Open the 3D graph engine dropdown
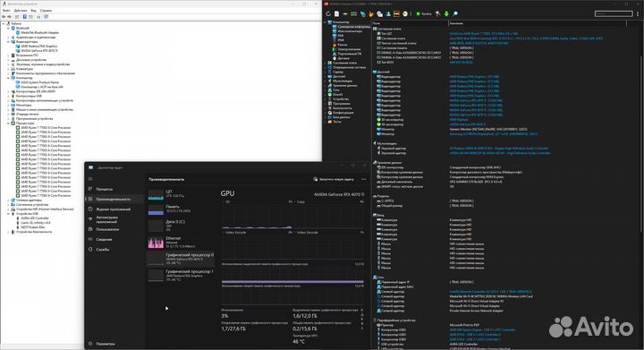The height and width of the screenshot is (350, 644). coord(227,201)
